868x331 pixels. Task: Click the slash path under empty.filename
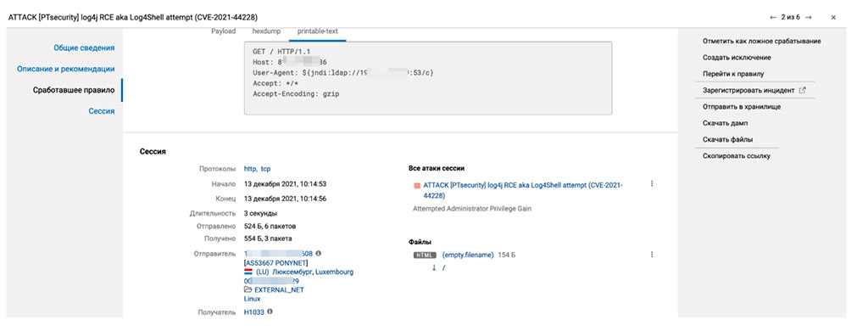click(x=444, y=268)
